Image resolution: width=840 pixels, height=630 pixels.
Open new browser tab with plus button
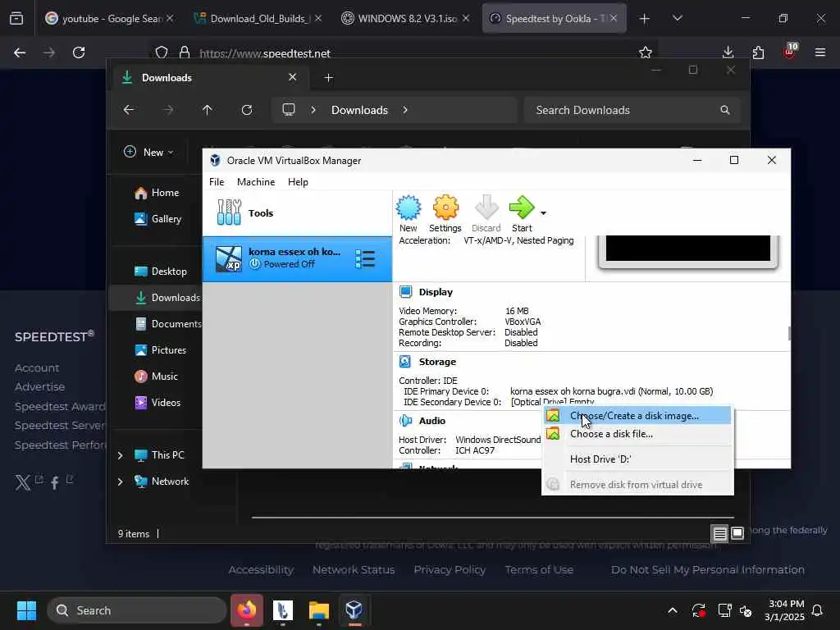click(x=645, y=19)
